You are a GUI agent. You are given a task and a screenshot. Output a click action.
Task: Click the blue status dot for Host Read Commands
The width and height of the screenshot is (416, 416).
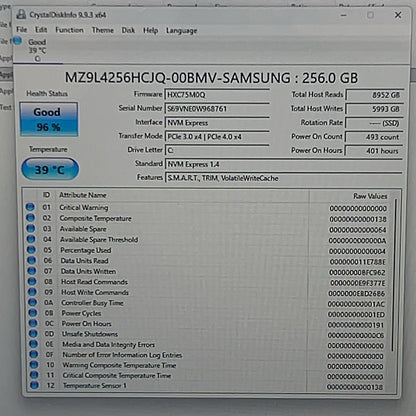point(32,281)
